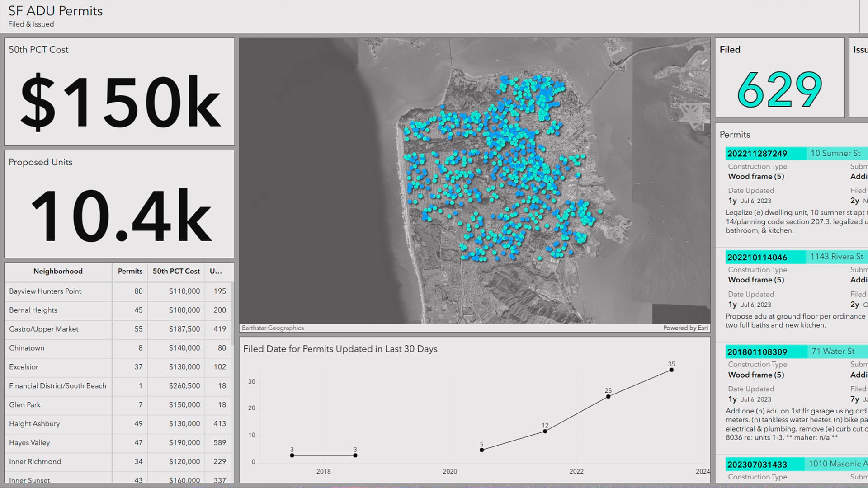Open permit 202210114046 in the list
The height and width of the screenshot is (488, 868).
(x=757, y=258)
